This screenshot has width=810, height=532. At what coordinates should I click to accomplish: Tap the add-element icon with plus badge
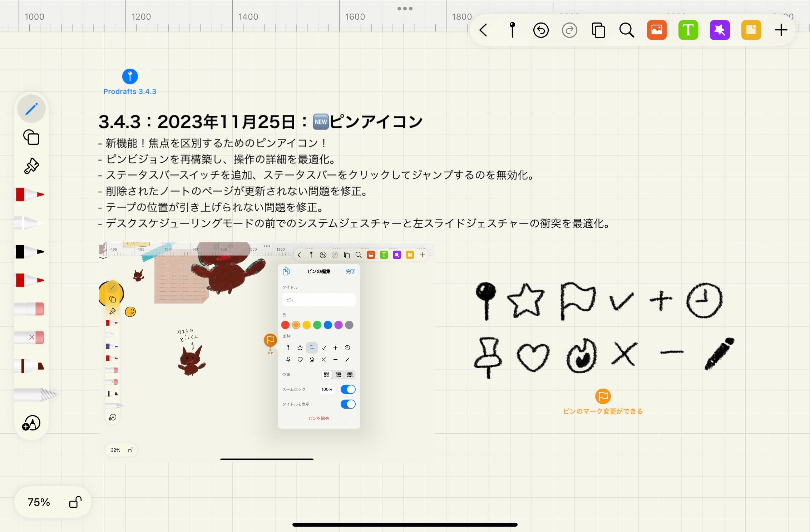[31, 423]
